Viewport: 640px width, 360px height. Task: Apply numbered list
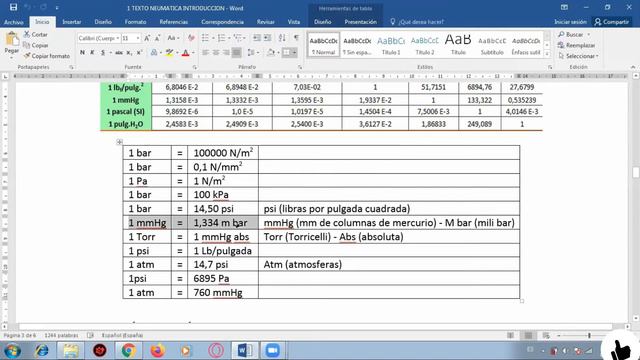point(223,38)
